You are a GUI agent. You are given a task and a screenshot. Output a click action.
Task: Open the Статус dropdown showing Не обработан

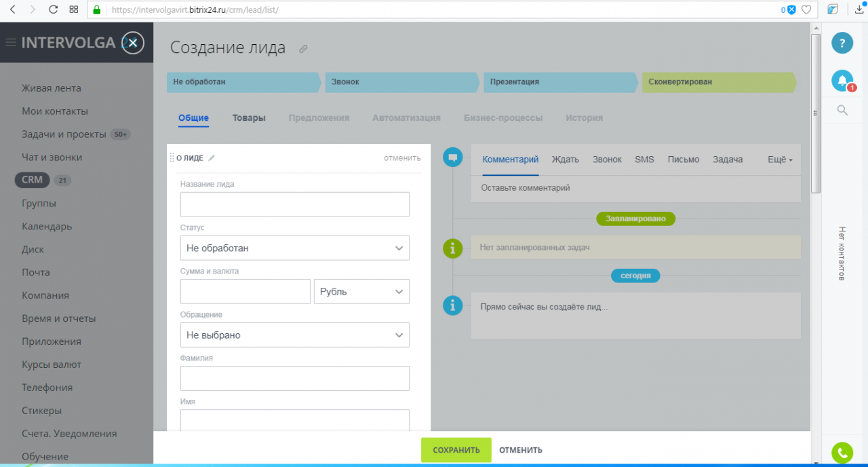(x=295, y=248)
